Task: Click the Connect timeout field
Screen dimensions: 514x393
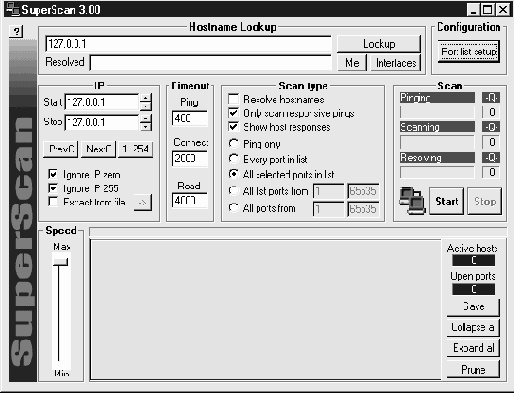Action: point(190,159)
